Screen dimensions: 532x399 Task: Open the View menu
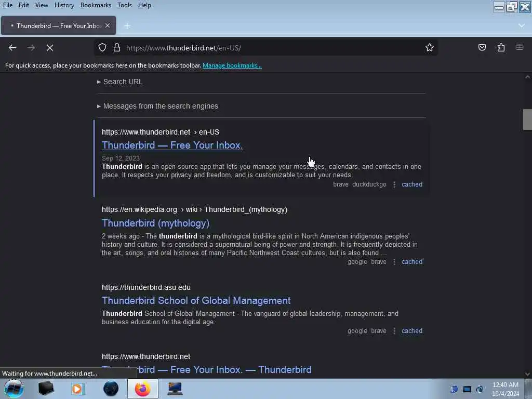(x=42, y=5)
